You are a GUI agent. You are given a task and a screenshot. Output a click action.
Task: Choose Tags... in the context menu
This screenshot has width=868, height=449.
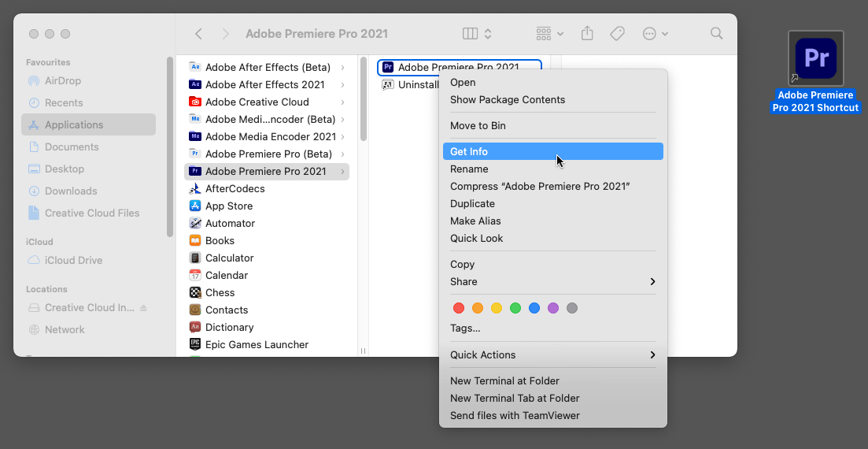coord(553,328)
